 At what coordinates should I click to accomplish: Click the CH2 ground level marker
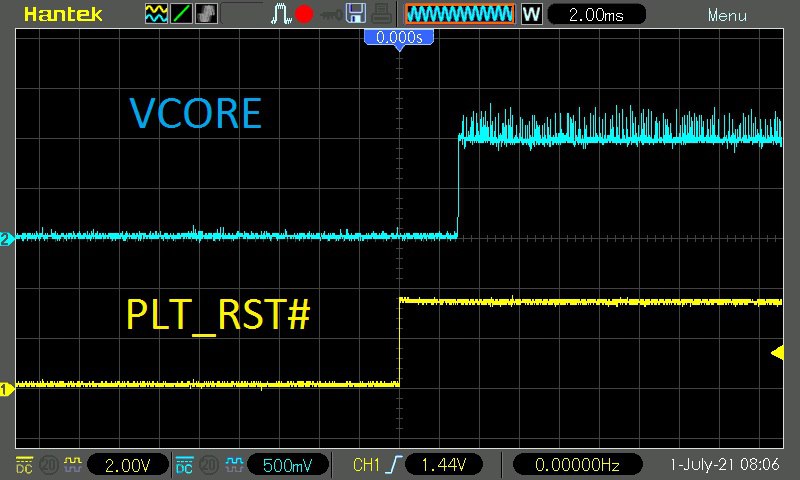[7, 238]
